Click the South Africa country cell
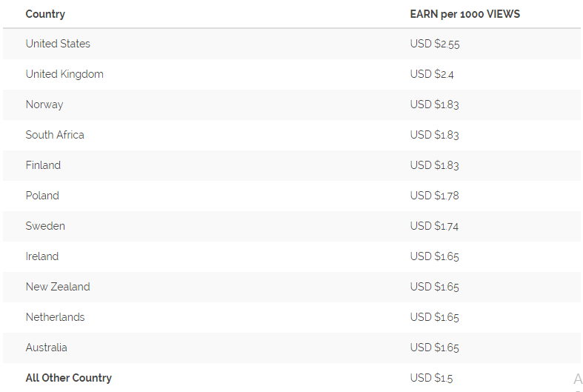This screenshot has height=392, width=583. [55, 135]
